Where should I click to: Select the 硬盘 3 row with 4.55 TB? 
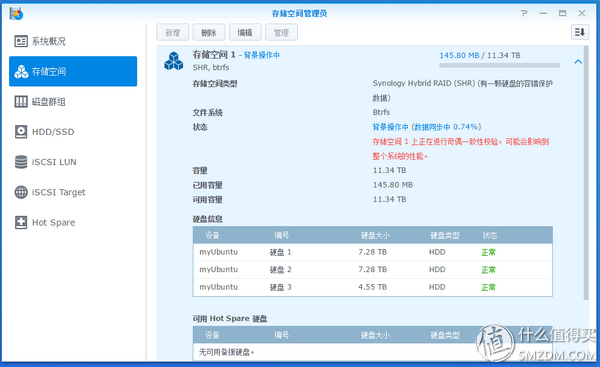point(373,287)
